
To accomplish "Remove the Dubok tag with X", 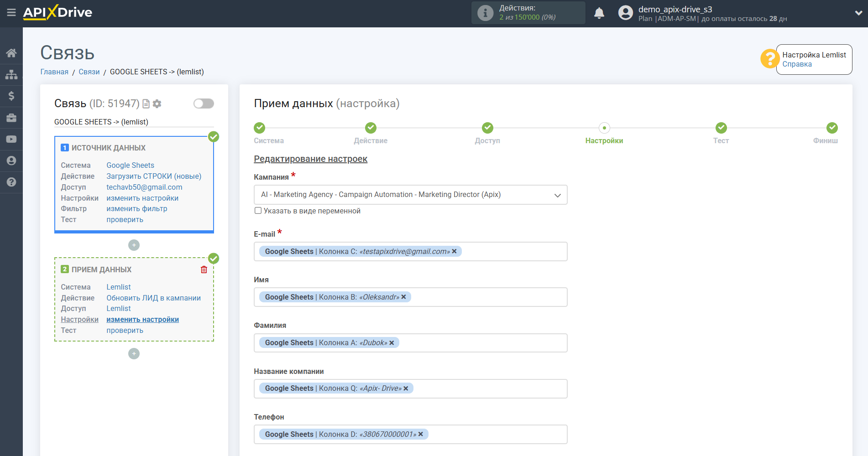I will point(392,343).
